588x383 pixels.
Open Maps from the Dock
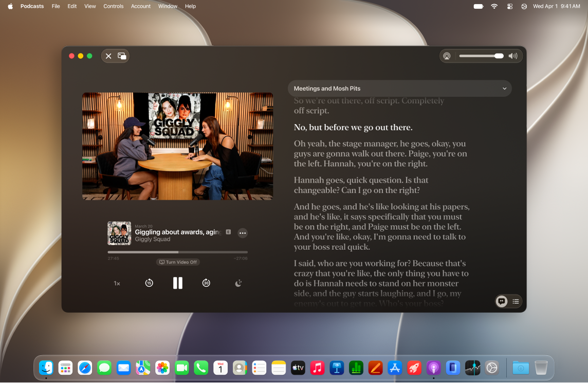click(x=143, y=368)
